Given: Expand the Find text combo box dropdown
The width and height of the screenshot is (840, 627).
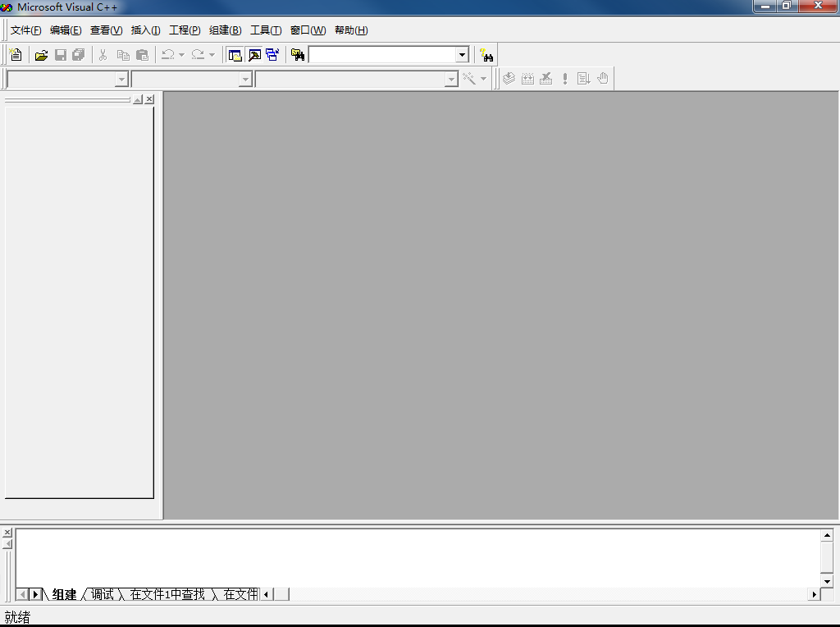Looking at the screenshot, I should pos(462,55).
